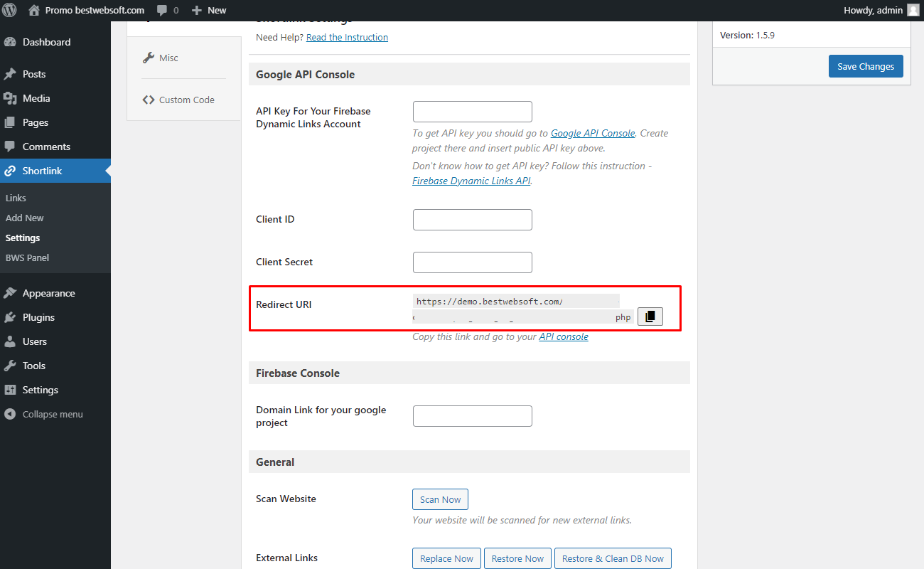Click the Settings sliders icon in sidebar
Screen dimensions: 924x569
(x=10, y=390)
